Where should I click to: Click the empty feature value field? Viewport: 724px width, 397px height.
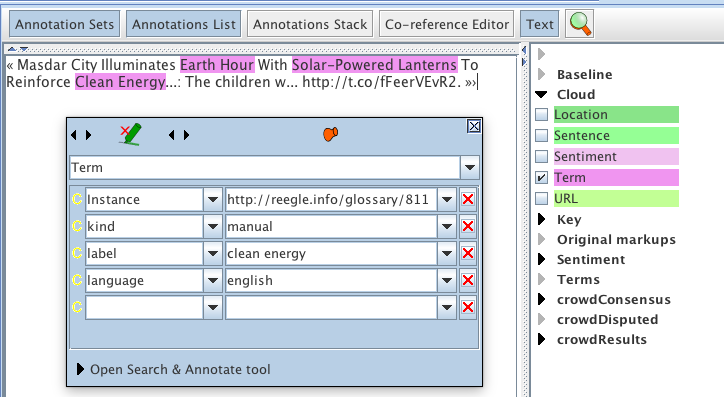(x=331, y=307)
